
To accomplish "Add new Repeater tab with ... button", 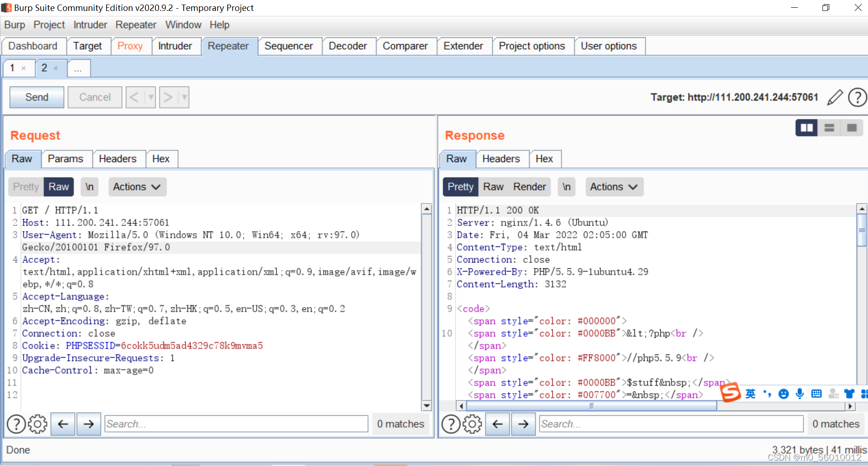I will 78,68.
